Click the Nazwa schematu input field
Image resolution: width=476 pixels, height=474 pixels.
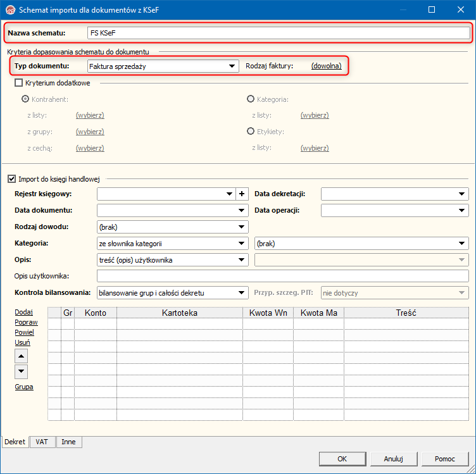pos(277,32)
